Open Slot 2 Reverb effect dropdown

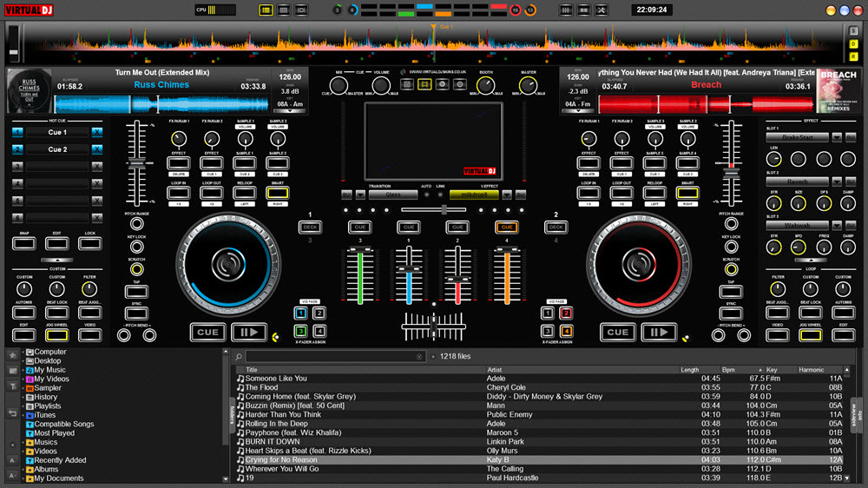(x=837, y=181)
